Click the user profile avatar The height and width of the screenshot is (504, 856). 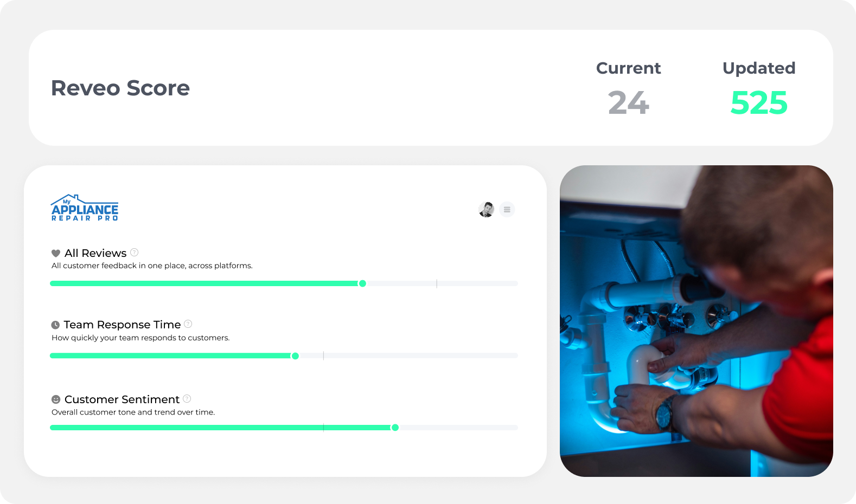pos(487,209)
